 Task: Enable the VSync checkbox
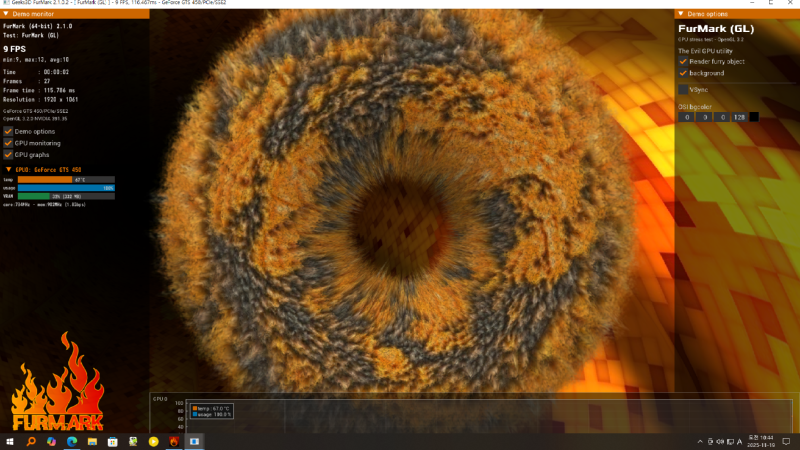tap(683, 90)
